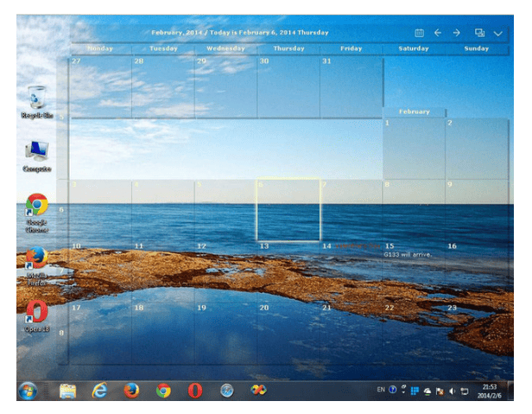Select the February 22 calendar cell
Screen dimensions: 532x414
(x=414, y=334)
